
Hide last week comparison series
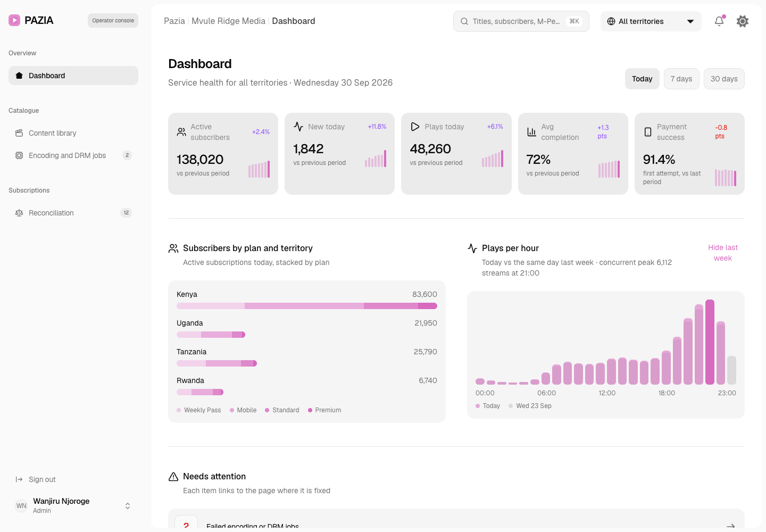723,253
